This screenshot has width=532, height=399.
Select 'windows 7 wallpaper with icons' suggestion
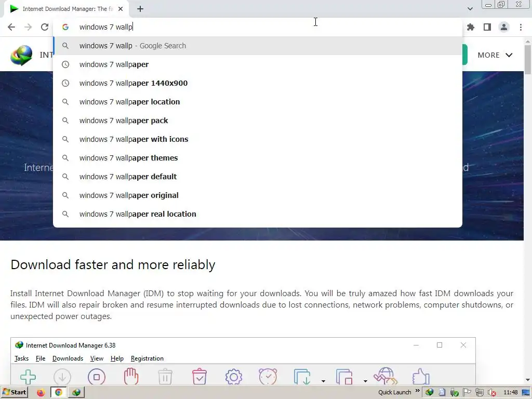258,139
